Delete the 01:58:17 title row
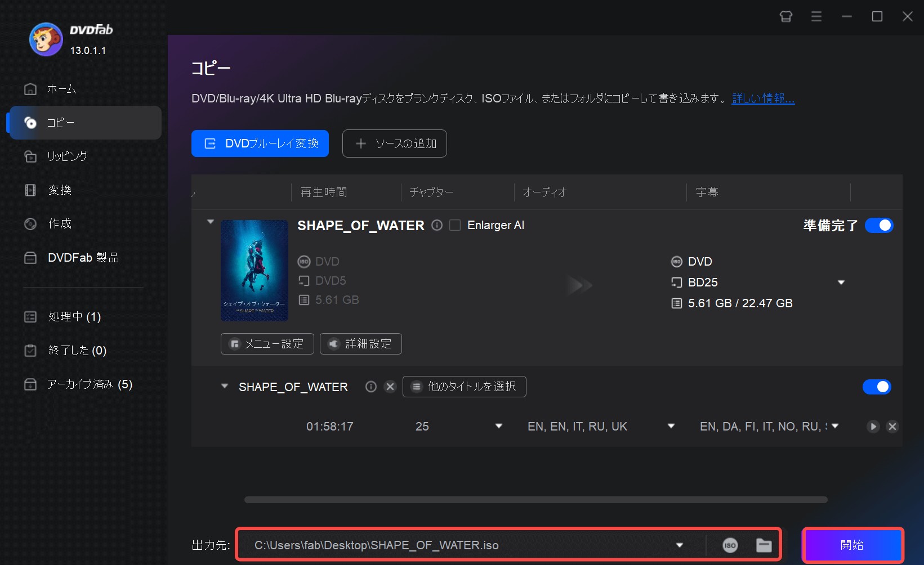The width and height of the screenshot is (924, 565). click(892, 427)
